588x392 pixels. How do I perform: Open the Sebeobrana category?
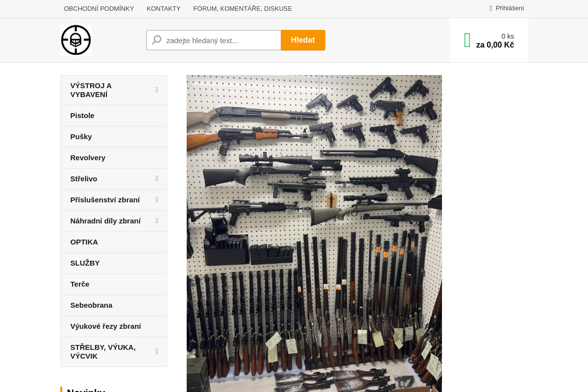[91, 305]
